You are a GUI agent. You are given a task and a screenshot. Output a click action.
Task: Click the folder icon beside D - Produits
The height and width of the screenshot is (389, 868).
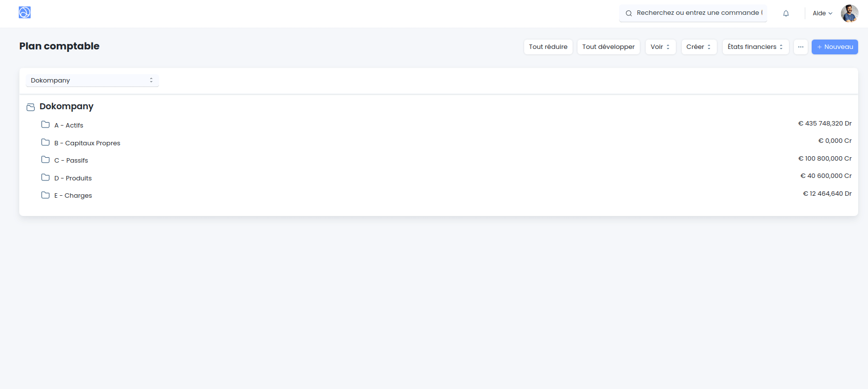tap(45, 177)
